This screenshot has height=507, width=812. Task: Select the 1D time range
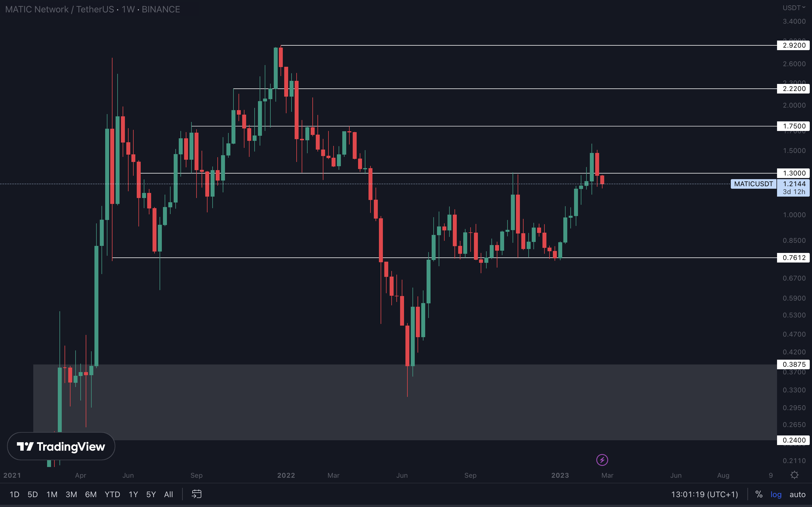click(x=14, y=494)
